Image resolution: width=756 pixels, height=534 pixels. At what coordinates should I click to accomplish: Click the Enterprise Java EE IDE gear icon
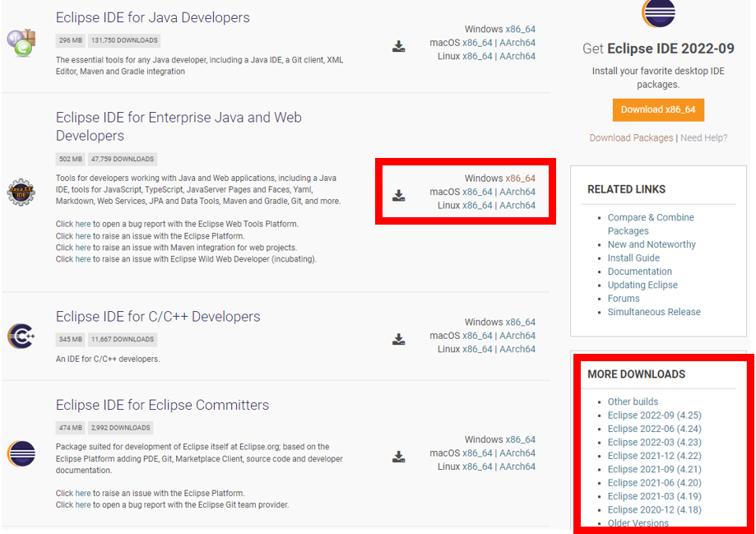tap(21, 192)
